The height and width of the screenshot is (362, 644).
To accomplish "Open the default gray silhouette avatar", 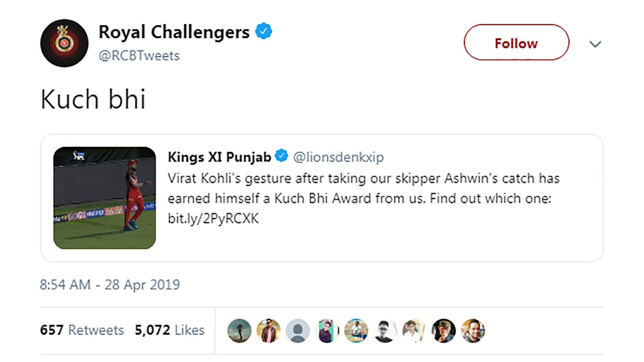I will [x=298, y=330].
